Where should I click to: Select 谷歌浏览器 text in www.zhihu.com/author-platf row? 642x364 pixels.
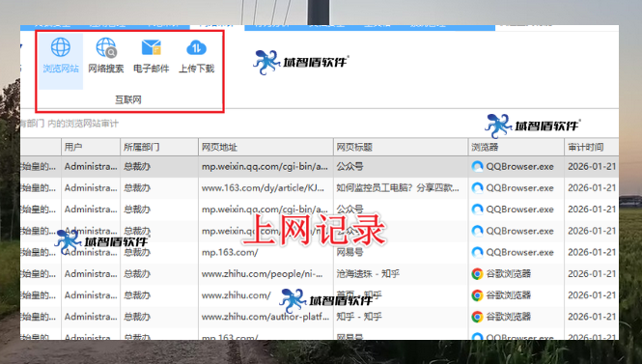pyautogui.click(x=508, y=317)
